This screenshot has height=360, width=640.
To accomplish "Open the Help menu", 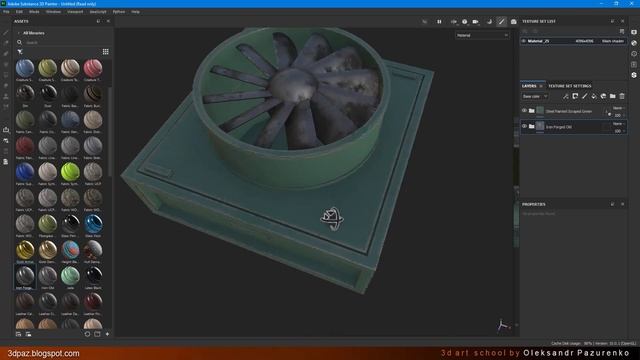I will pos(136,12).
